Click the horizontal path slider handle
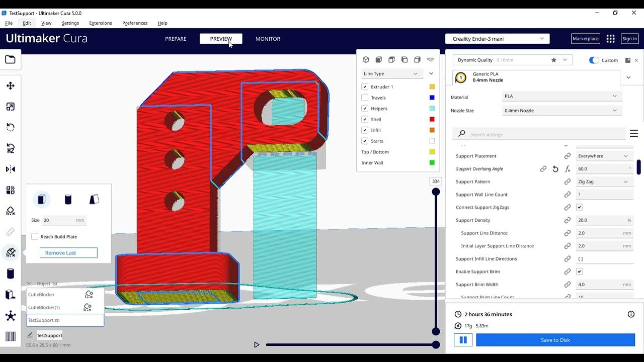This screenshot has height=362, width=644. 436,344
